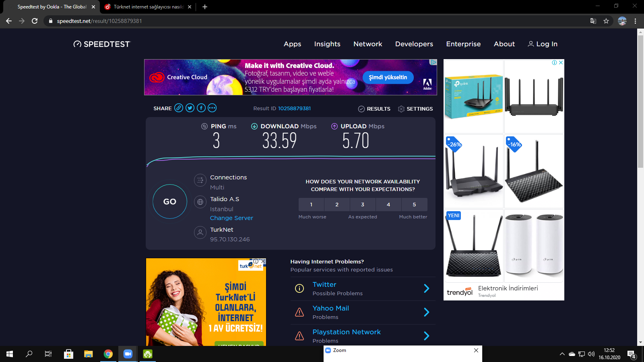Open the Windows Start menu
Viewport: 644px width, 362px height.
(10, 354)
